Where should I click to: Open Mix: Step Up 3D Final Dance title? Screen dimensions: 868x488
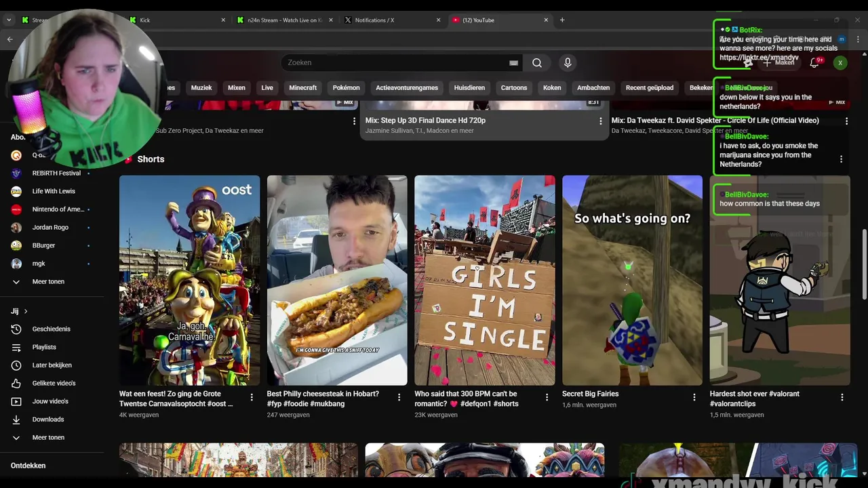click(425, 121)
